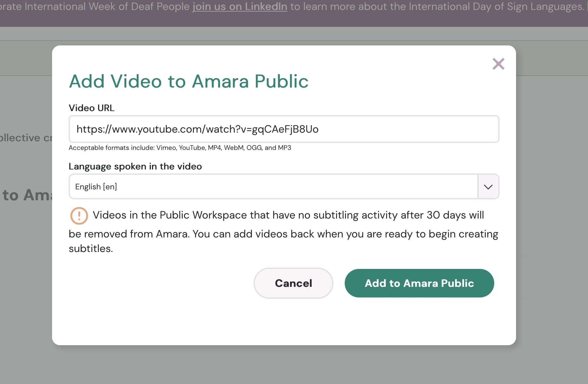Click Add to Amara Public button

coord(419,283)
